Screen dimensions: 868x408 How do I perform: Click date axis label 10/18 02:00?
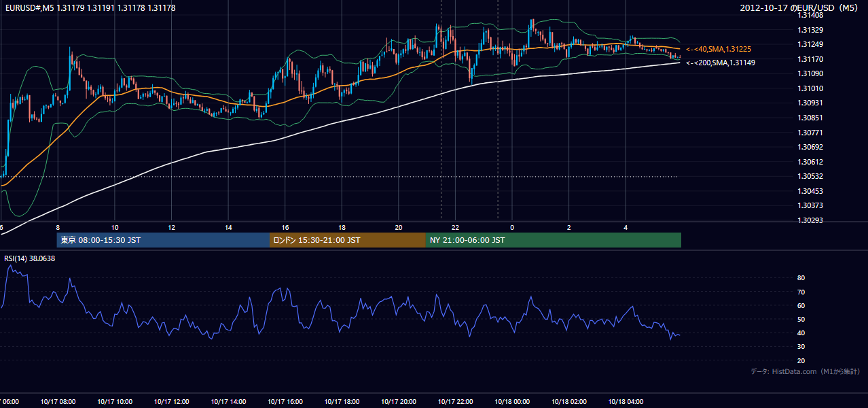pyautogui.click(x=569, y=402)
